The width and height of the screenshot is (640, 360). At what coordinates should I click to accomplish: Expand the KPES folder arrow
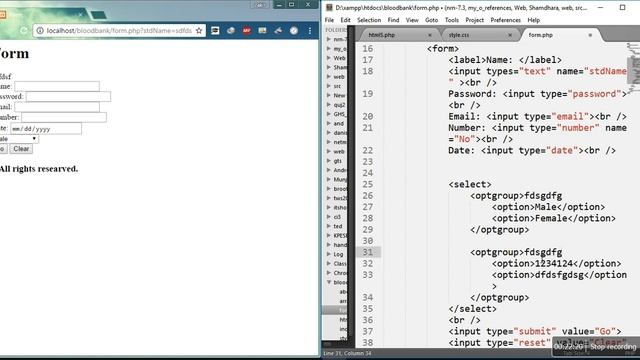click(329, 236)
